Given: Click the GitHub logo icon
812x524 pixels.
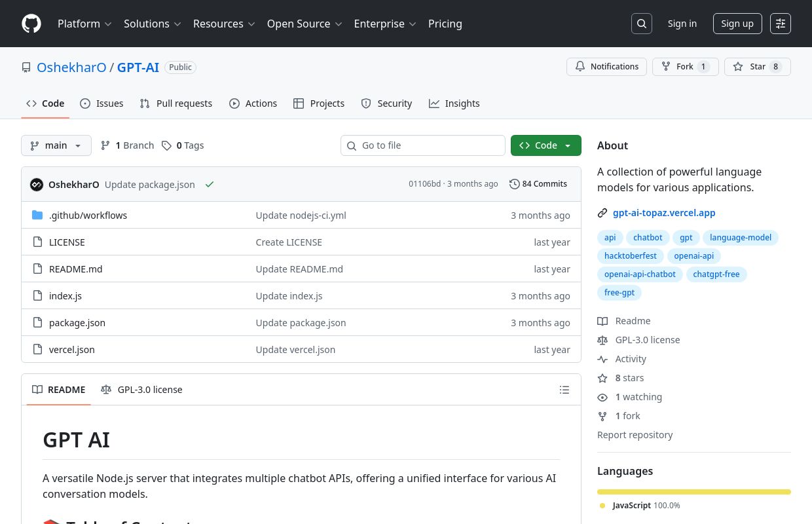Looking at the screenshot, I should tap(31, 24).
